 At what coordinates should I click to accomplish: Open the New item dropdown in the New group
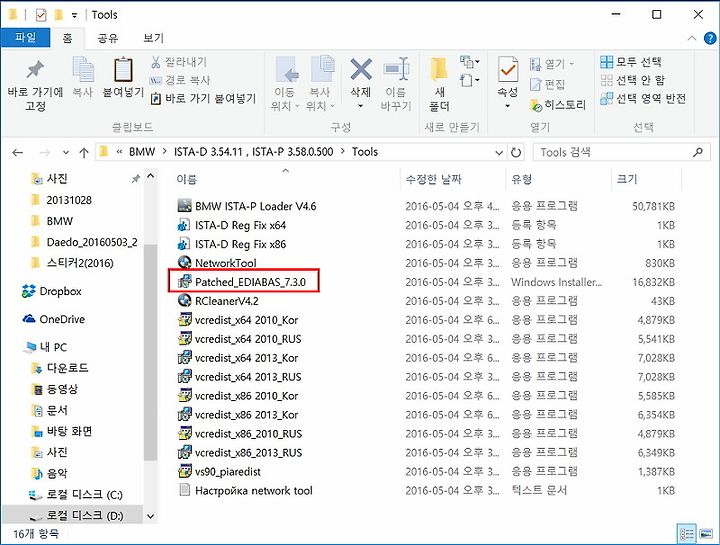pyautogui.click(x=469, y=61)
